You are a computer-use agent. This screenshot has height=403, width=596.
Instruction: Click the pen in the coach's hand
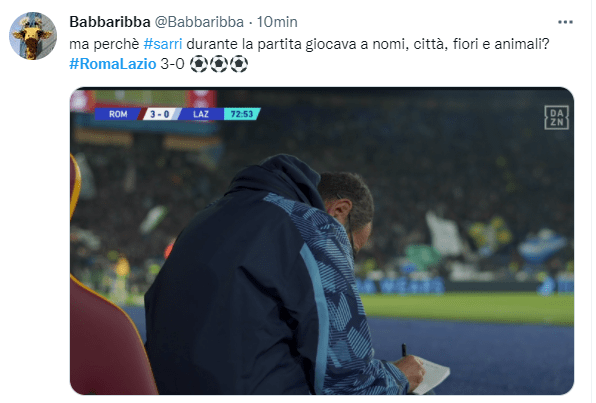[404, 350]
